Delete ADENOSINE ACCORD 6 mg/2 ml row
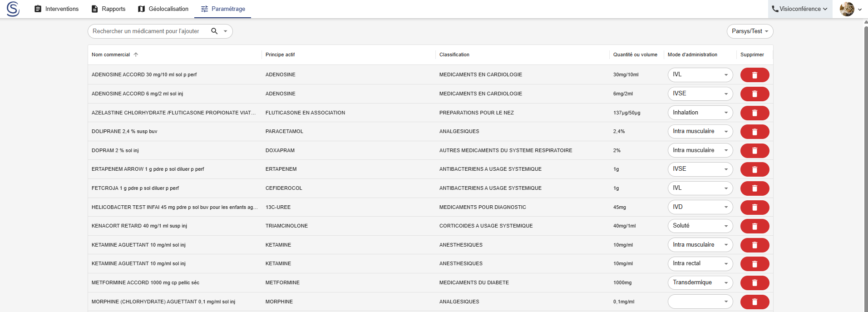This screenshot has width=868, height=312. 755,94
